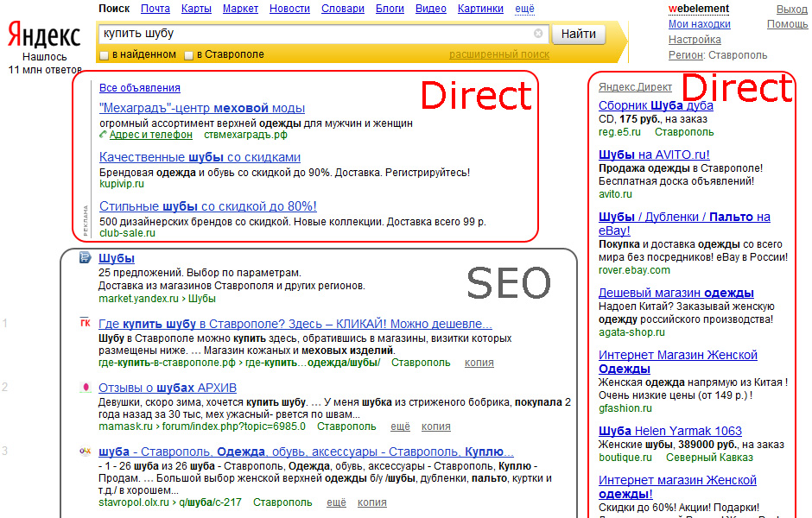This screenshot has width=812, height=518.
Task: Open the Помощь help link
Action: [x=787, y=24]
